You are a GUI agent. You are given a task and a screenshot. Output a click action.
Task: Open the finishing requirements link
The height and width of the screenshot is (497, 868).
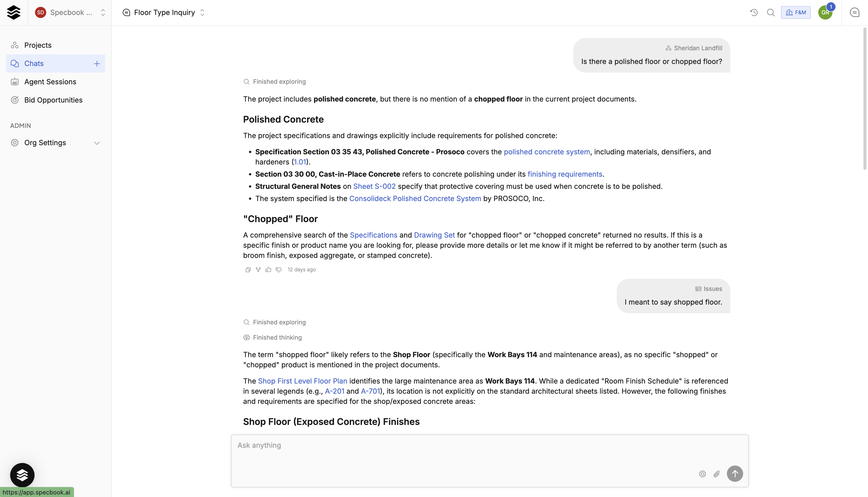[565, 174]
